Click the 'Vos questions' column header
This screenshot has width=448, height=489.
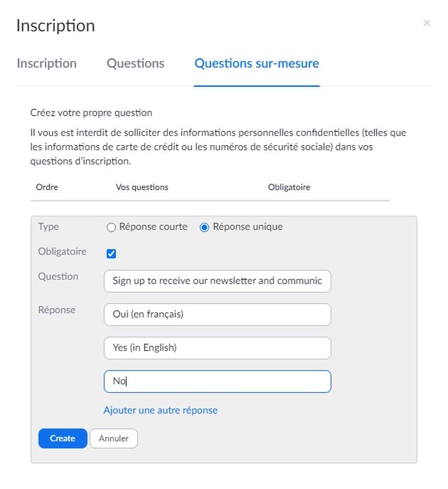(x=142, y=187)
